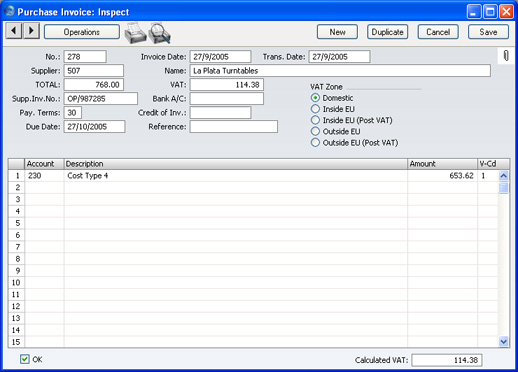
Task: Click the Bank A/C field
Action: click(x=227, y=99)
